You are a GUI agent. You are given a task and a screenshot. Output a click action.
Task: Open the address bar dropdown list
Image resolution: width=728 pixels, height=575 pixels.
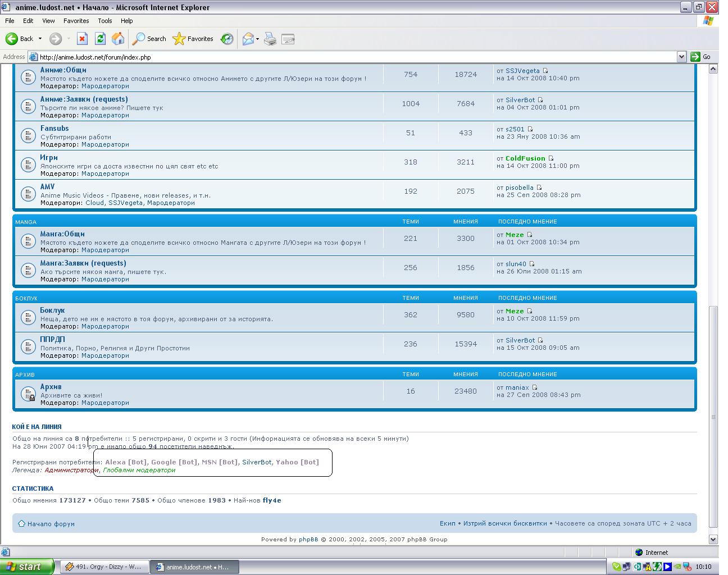pyautogui.click(x=681, y=57)
